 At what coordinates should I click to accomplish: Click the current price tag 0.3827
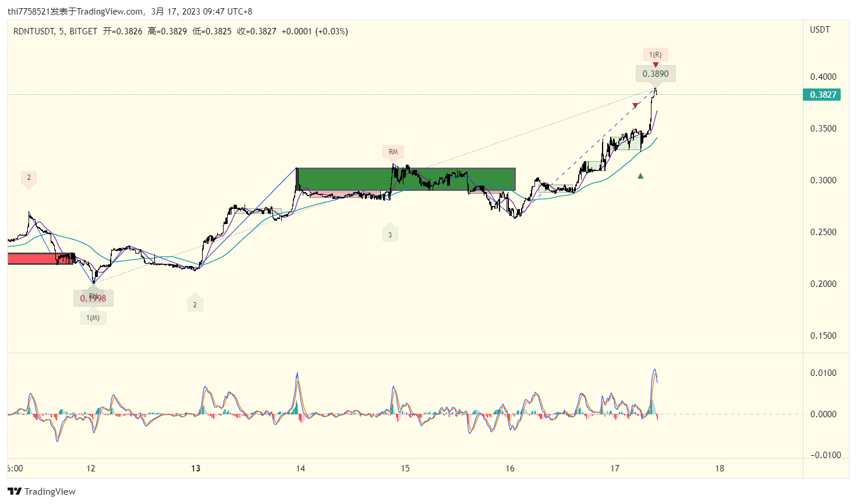(821, 94)
